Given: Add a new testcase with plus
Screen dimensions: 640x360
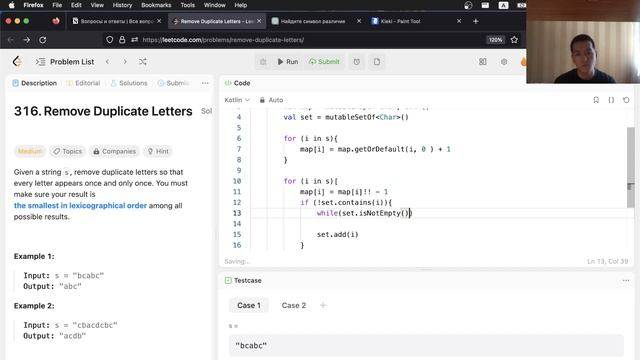Looking at the screenshot, I should (x=323, y=305).
